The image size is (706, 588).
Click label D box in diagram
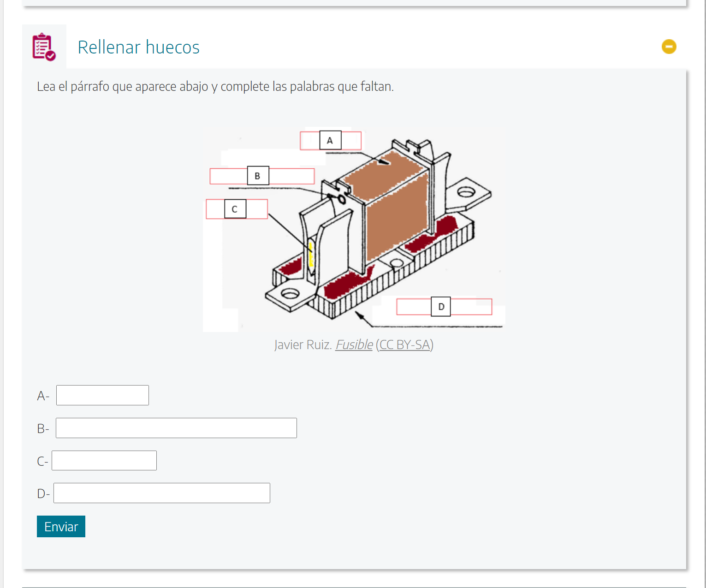point(441,307)
